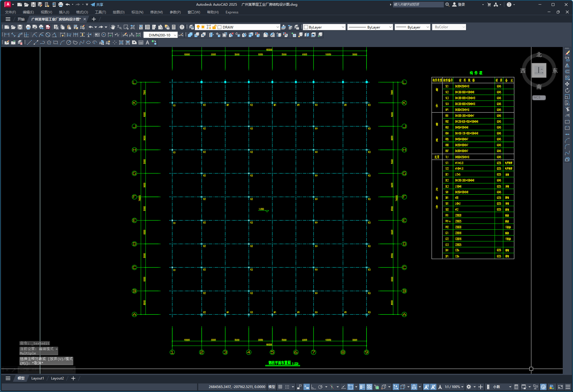
Task: Open the ByLayer linetype dropdown
Action: pos(390,27)
